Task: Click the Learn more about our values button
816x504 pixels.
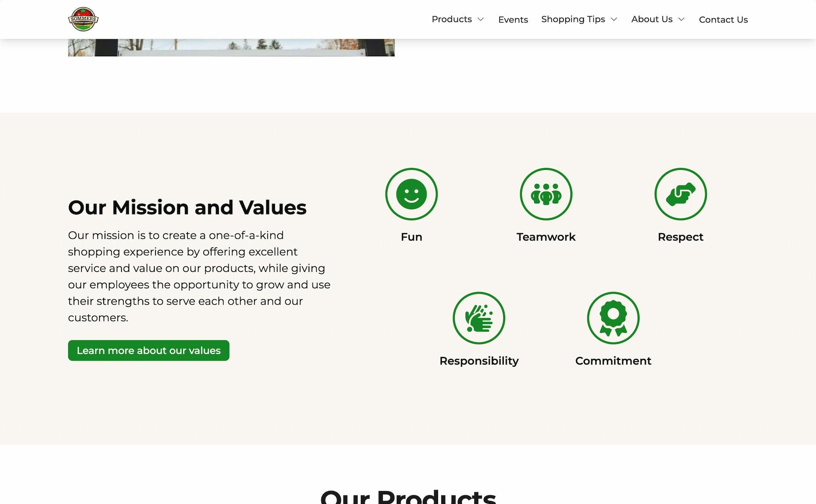Action: 149,350
